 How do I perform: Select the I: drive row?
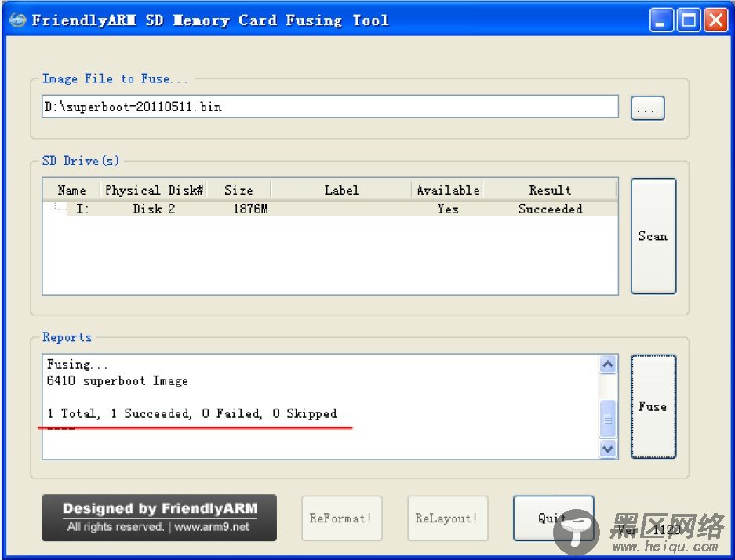point(330,209)
